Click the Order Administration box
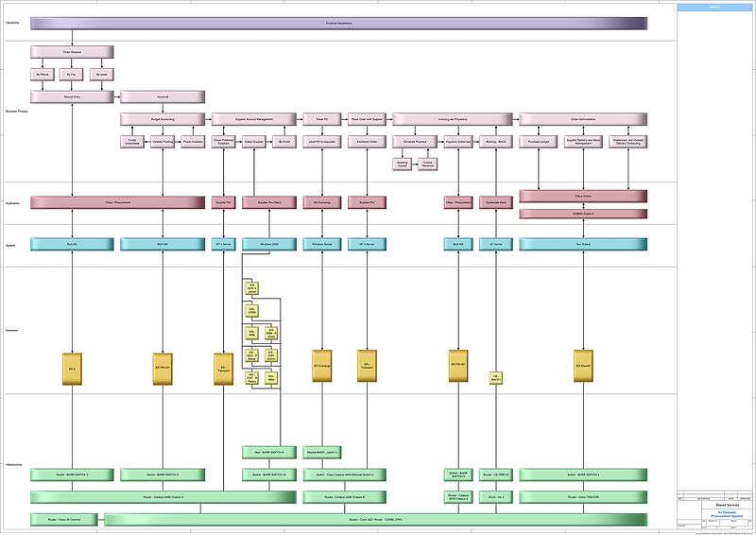 583,119
